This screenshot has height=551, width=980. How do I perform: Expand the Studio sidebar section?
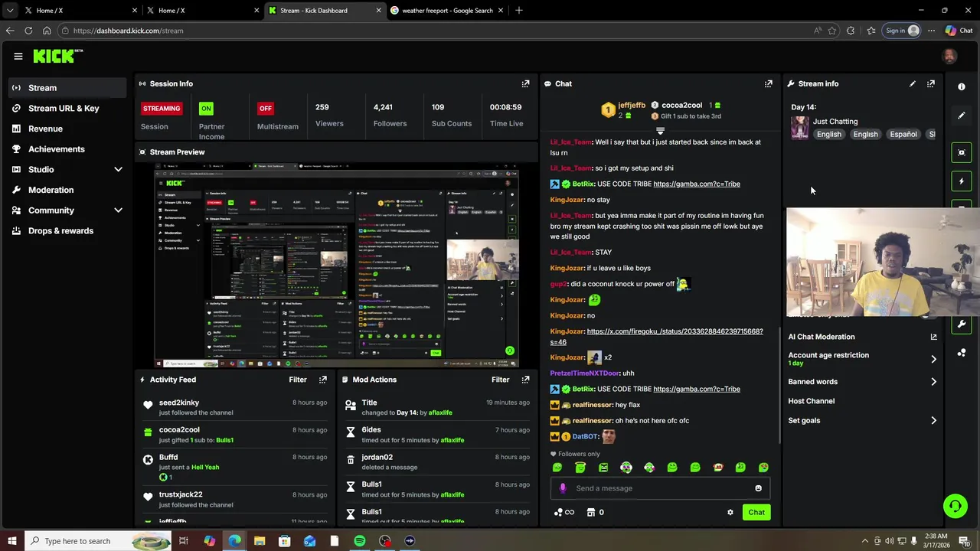click(118, 169)
